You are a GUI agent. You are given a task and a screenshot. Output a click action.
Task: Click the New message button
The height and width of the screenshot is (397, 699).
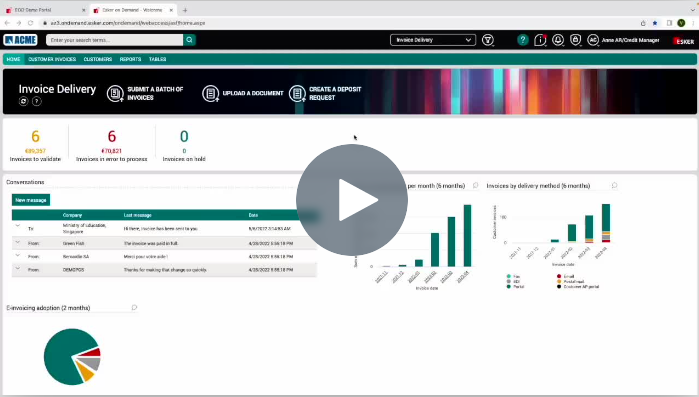click(x=31, y=200)
